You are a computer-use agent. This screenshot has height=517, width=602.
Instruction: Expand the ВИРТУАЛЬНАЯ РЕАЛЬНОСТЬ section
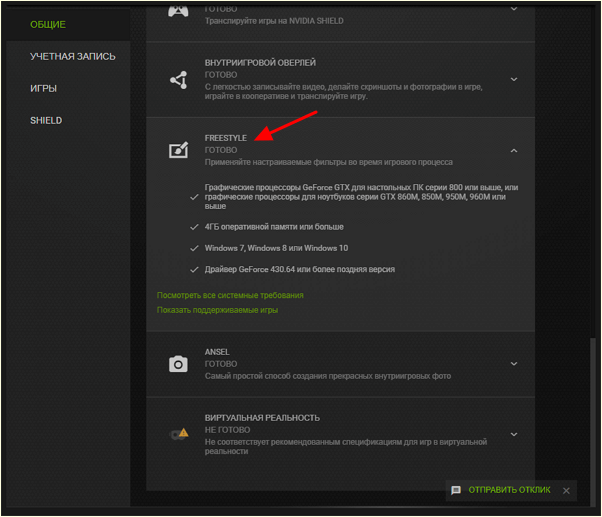tap(514, 434)
